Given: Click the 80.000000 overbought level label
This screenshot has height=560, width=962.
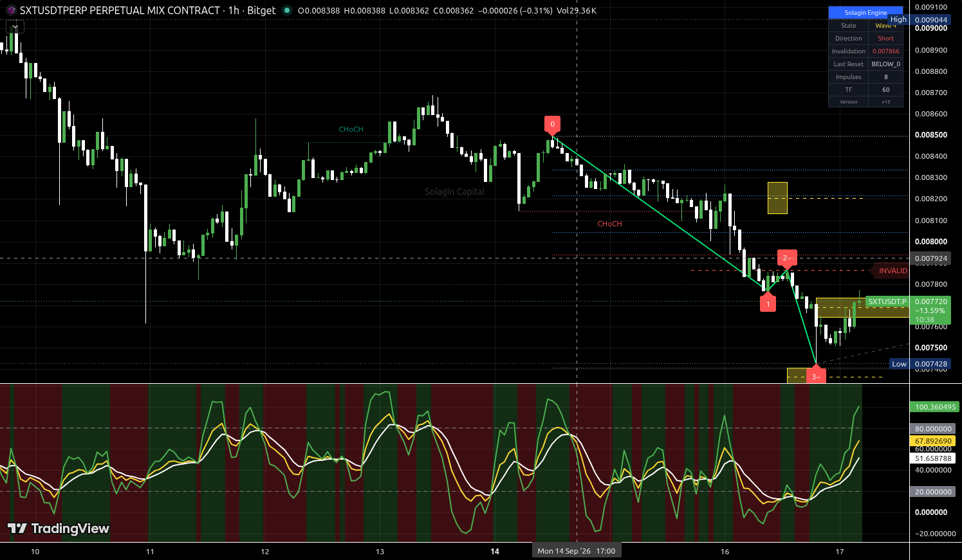Looking at the screenshot, I should pos(933,429).
